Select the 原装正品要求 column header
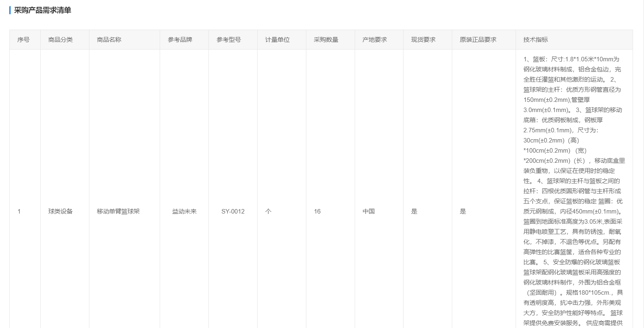 click(x=478, y=40)
